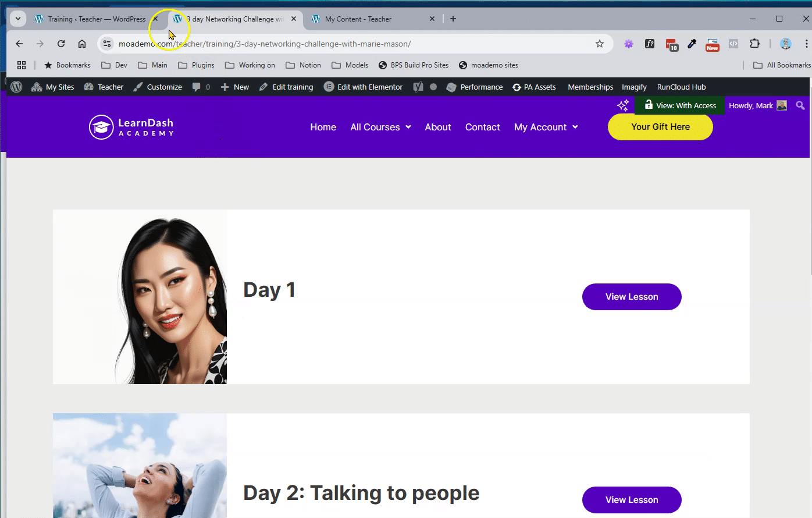Open the code brackets extension icon
The height and width of the screenshot is (518, 812).
(733, 44)
